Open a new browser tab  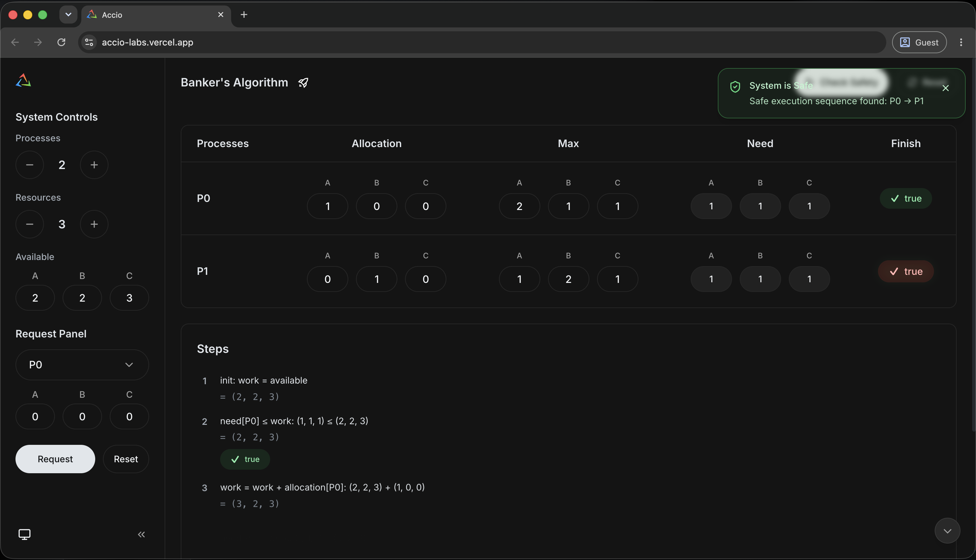[244, 15]
